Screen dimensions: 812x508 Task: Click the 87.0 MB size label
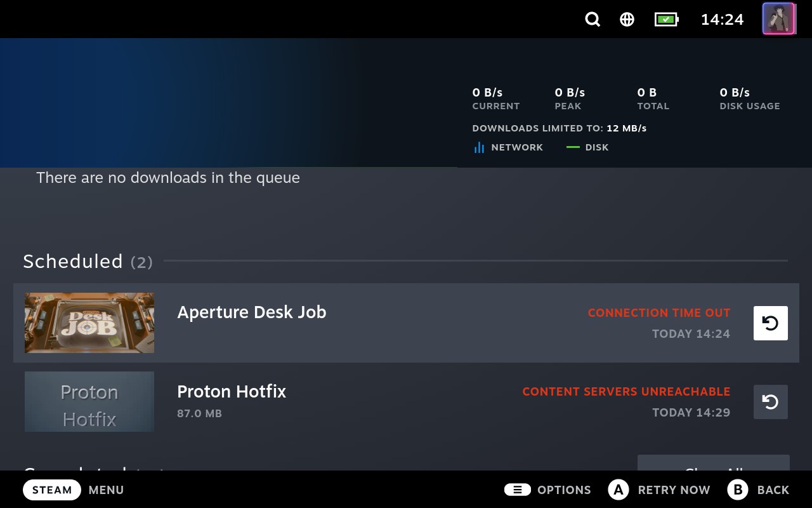[x=199, y=413]
